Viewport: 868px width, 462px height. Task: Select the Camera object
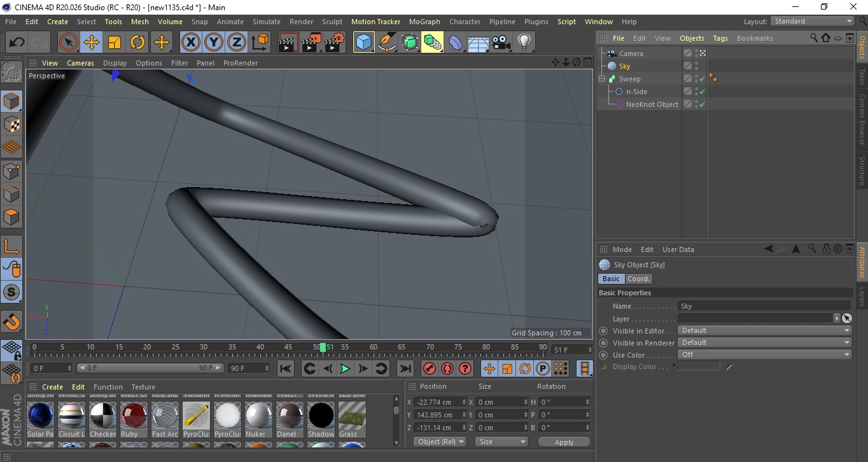pos(631,53)
